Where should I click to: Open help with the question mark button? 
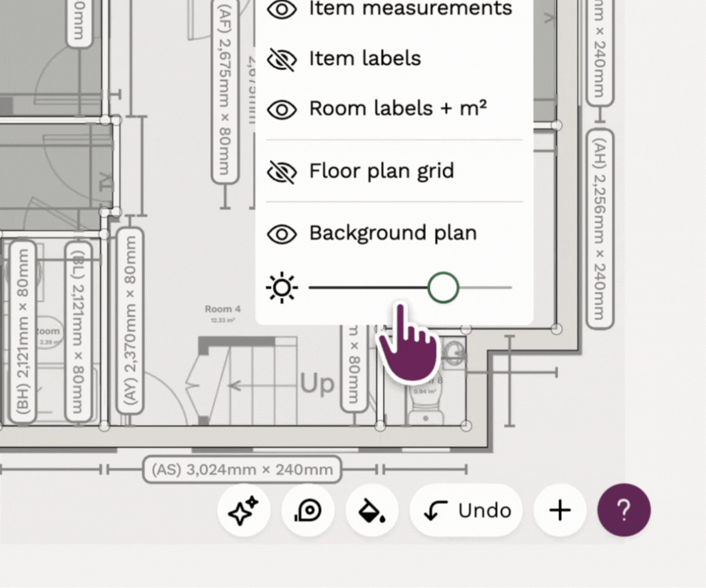tap(624, 510)
